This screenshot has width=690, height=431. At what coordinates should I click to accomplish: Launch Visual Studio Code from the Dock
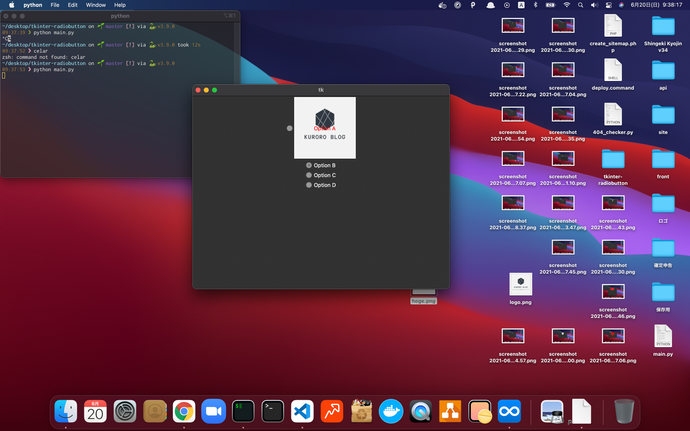(302, 411)
